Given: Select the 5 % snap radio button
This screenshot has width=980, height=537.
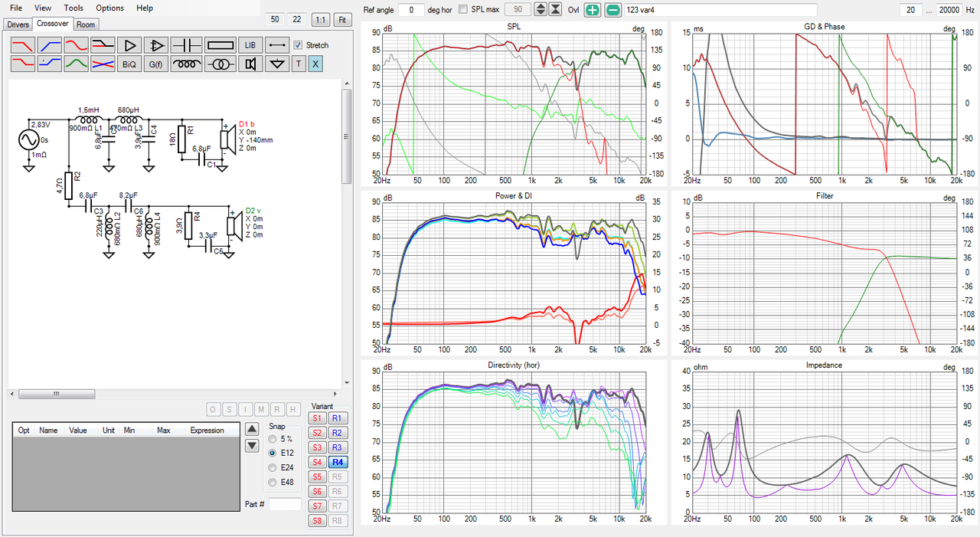Looking at the screenshot, I should (273, 439).
